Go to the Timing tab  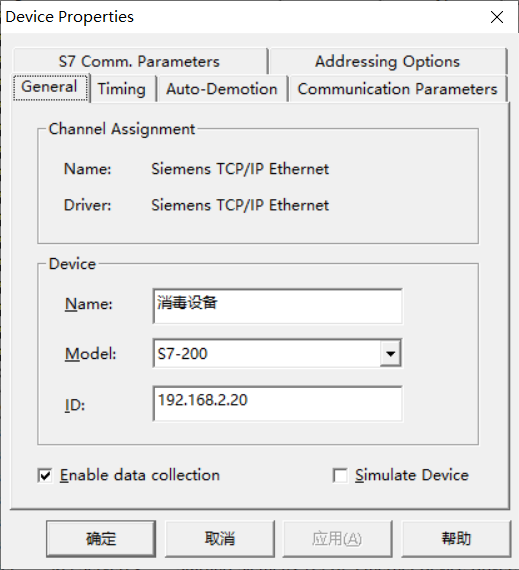122,89
